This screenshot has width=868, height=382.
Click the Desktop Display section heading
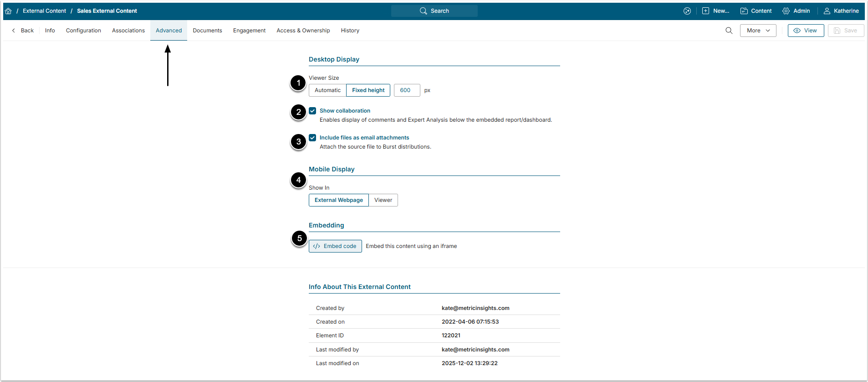[x=334, y=59]
